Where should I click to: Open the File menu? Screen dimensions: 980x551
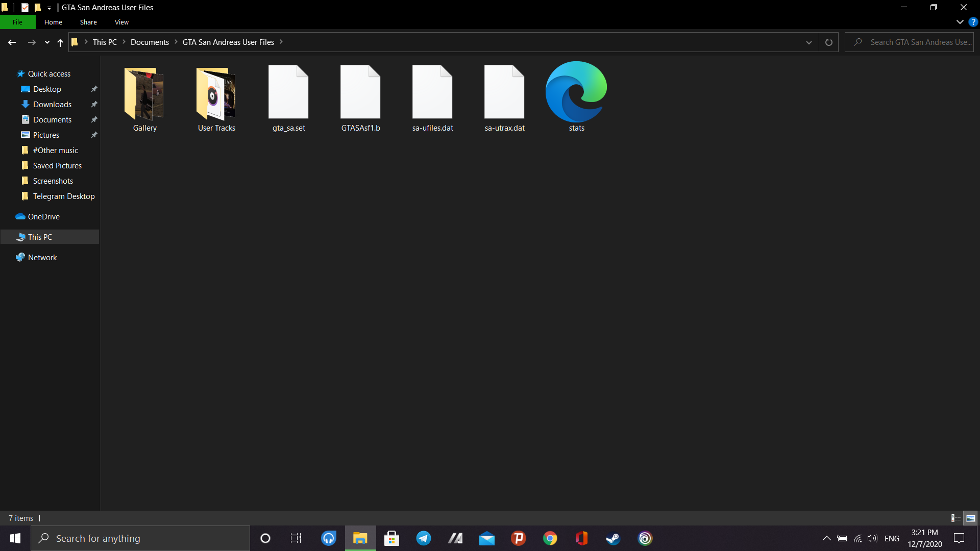point(17,22)
